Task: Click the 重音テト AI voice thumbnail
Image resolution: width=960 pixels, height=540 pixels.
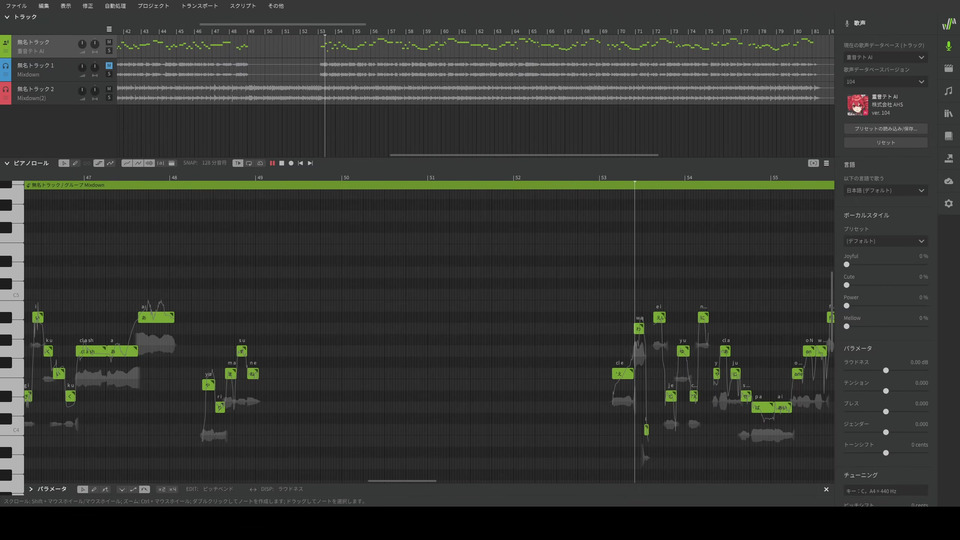Action: point(857,105)
